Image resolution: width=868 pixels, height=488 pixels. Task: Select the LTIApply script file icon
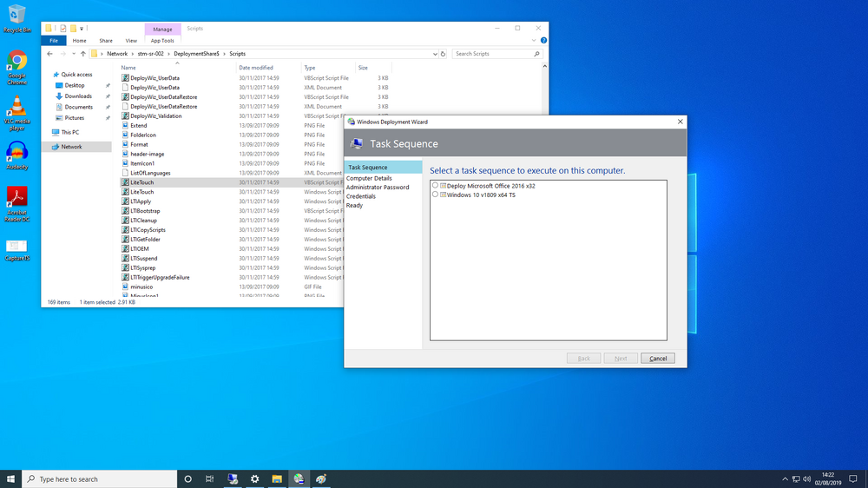(125, 201)
